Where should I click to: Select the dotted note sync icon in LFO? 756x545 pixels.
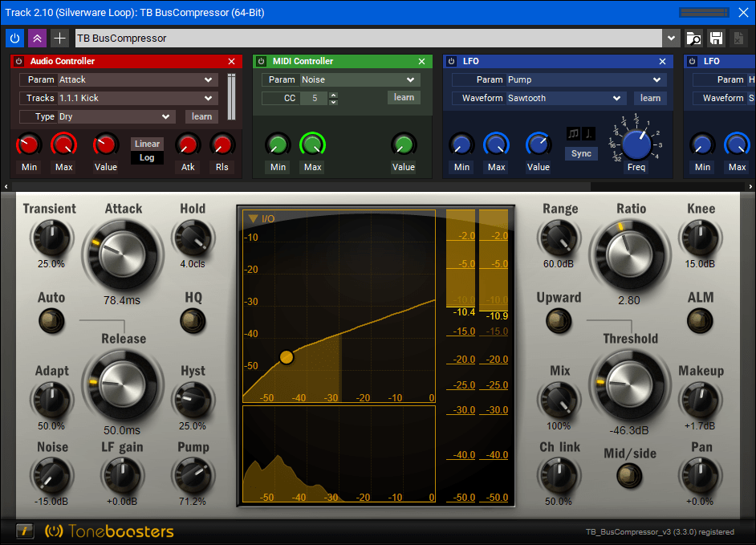589,133
